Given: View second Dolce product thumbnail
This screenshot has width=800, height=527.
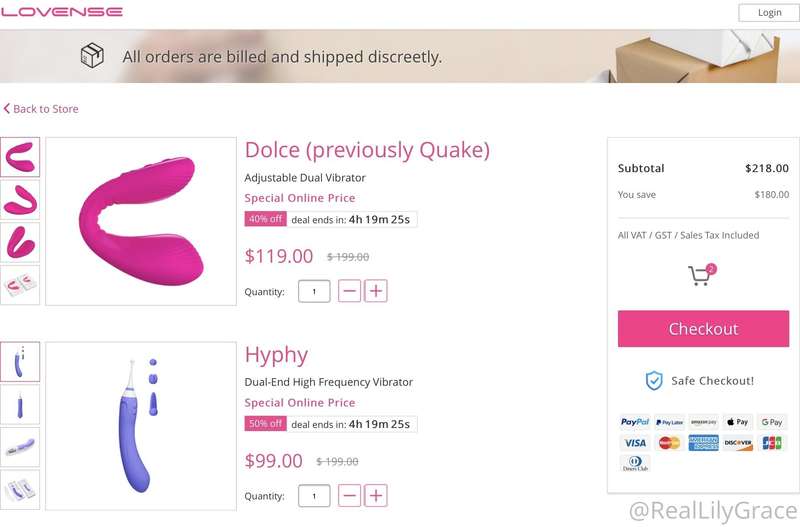Looking at the screenshot, I should coord(20,199).
